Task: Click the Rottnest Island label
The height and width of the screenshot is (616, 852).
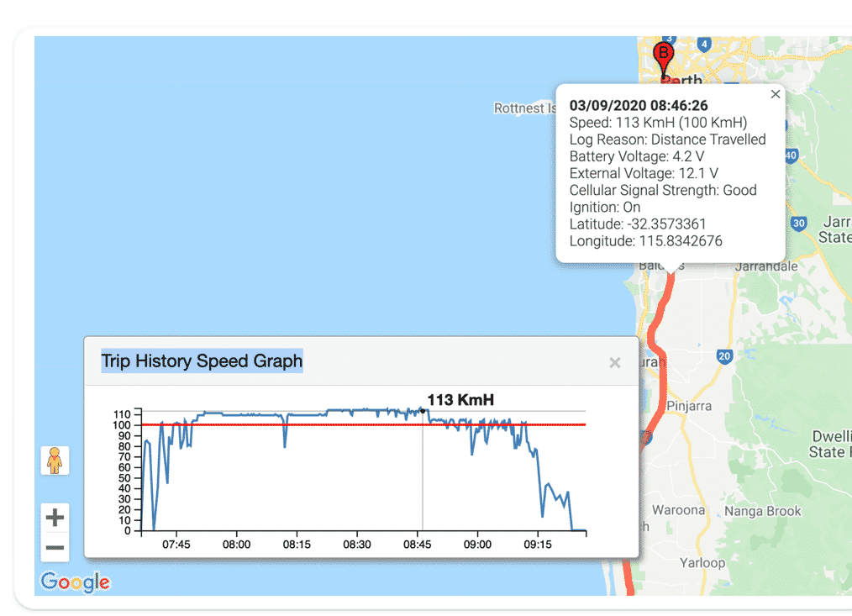Action: coord(524,108)
